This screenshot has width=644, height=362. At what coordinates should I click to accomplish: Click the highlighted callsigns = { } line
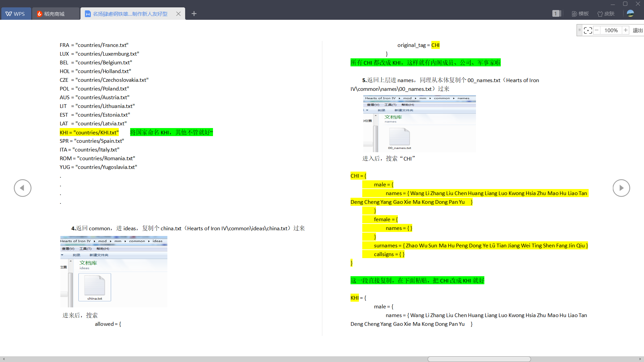click(x=383, y=254)
